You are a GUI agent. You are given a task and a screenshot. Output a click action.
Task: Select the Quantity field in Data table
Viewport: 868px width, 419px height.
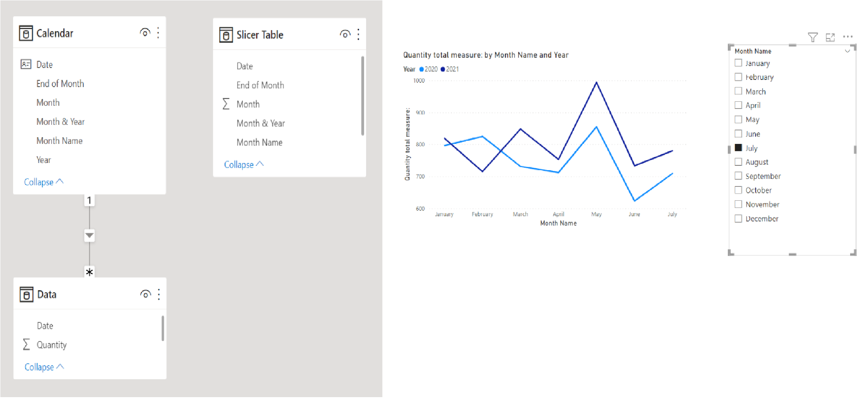click(52, 345)
